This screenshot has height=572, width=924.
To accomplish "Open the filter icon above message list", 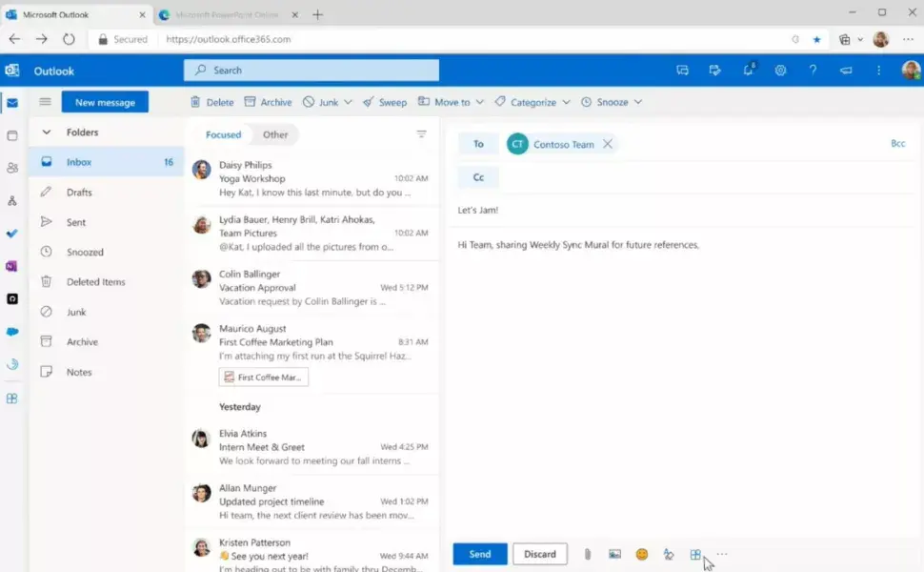I will (x=421, y=134).
